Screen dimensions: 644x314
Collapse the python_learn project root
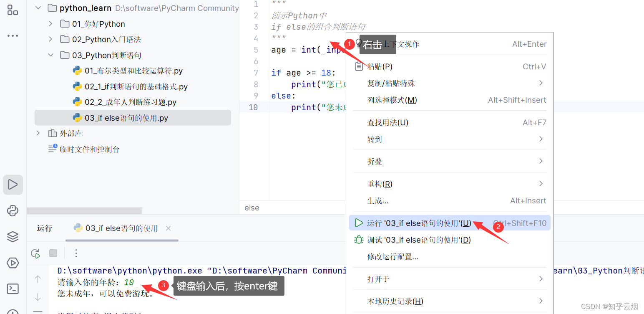[x=38, y=8]
